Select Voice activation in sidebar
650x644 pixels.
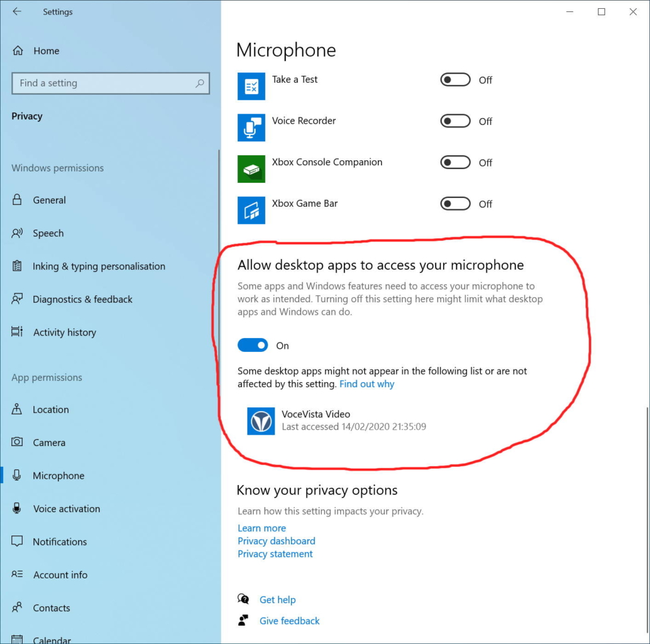tap(66, 509)
